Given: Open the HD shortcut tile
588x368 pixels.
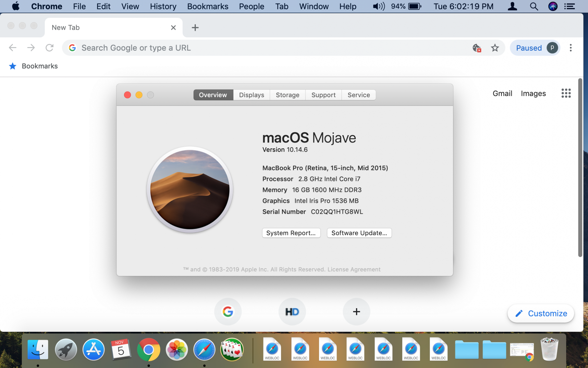Looking at the screenshot, I should 292,311.
